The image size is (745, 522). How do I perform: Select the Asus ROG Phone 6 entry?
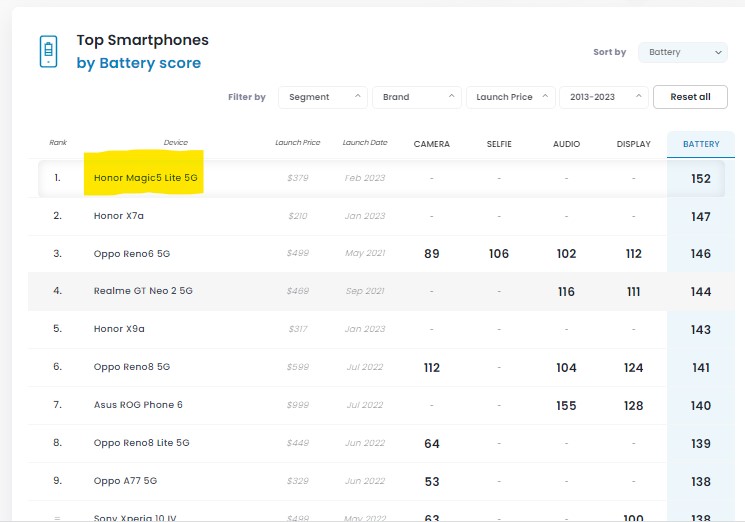pyautogui.click(x=138, y=405)
